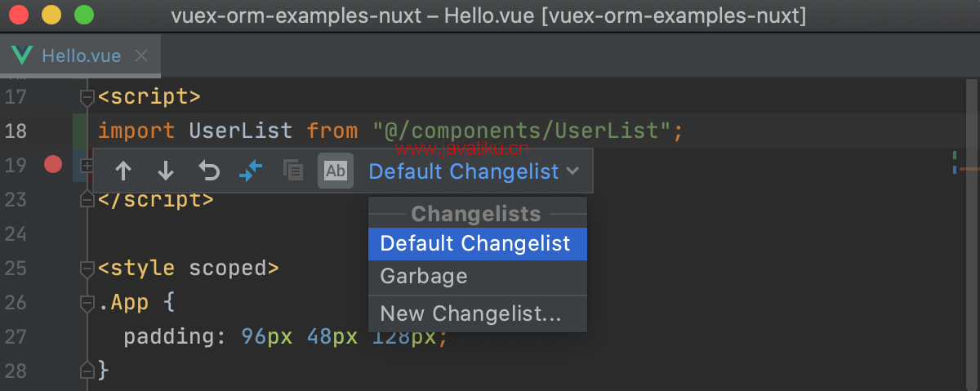Collapse the script tag fold marker
Image resolution: width=980 pixels, height=391 pixels.
click(x=87, y=97)
